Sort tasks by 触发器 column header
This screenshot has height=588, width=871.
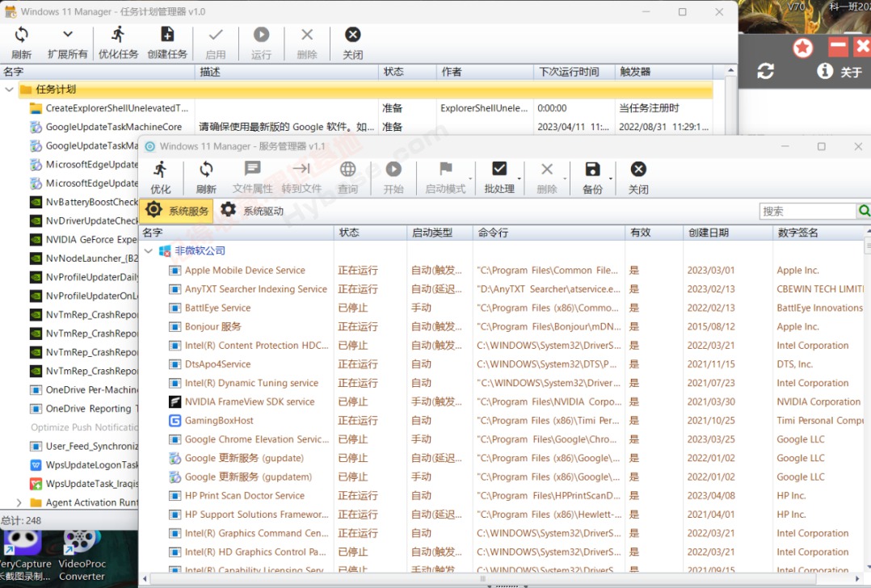[x=664, y=72]
